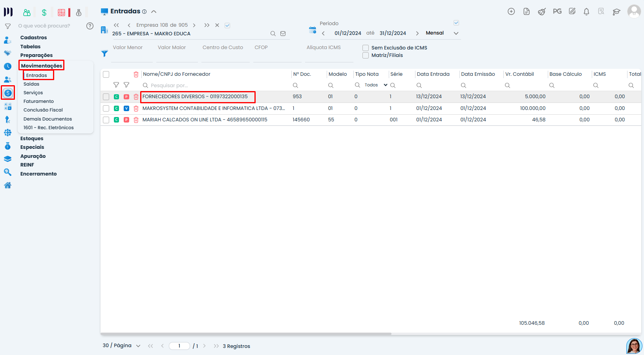Image resolution: width=644 pixels, height=355 pixels.
Task: Click the envelope icon next to company name
Action: [283, 34]
